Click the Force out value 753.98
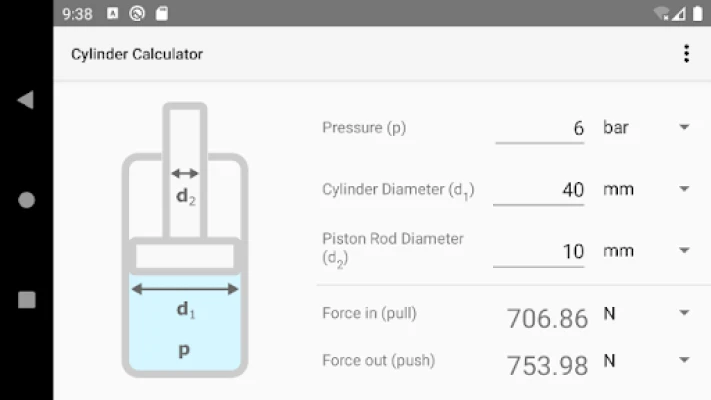Screen dimensions: 711x400 coord(547,366)
